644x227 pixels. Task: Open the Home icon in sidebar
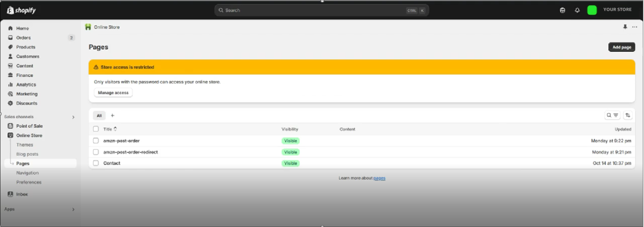coord(10,28)
